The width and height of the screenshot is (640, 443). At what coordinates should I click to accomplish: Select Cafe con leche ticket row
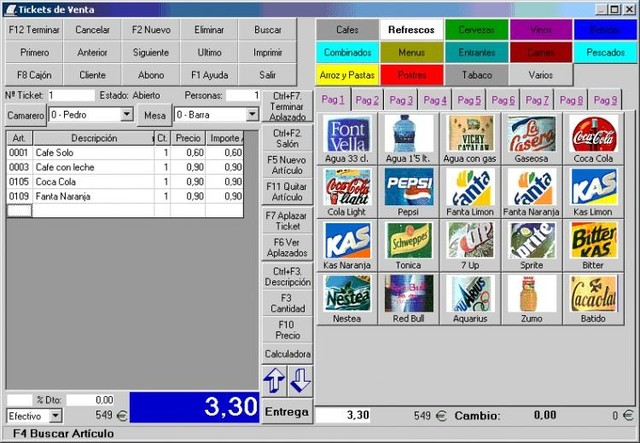point(125,167)
